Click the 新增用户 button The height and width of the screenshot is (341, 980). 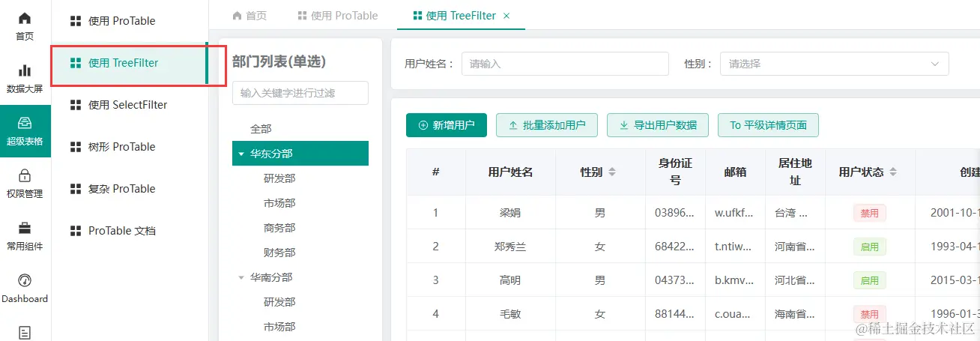(x=447, y=125)
